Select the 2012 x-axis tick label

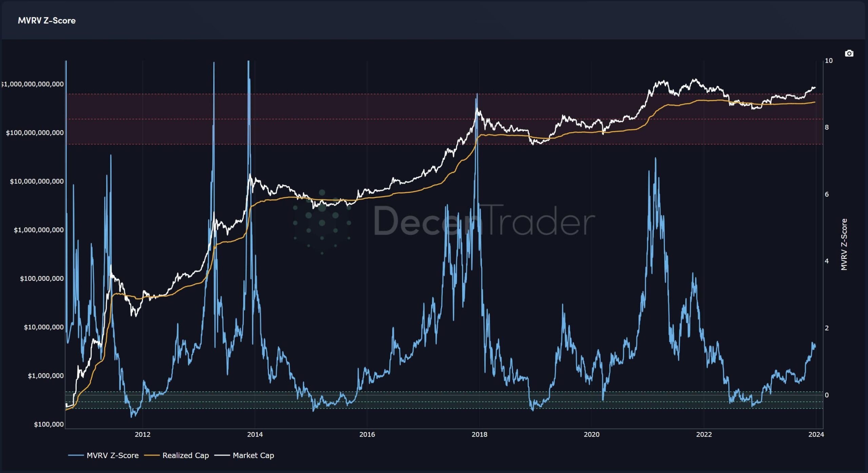click(x=142, y=434)
